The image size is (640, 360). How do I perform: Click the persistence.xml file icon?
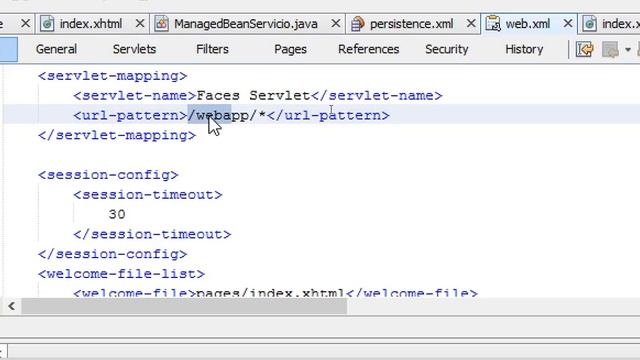point(357,24)
